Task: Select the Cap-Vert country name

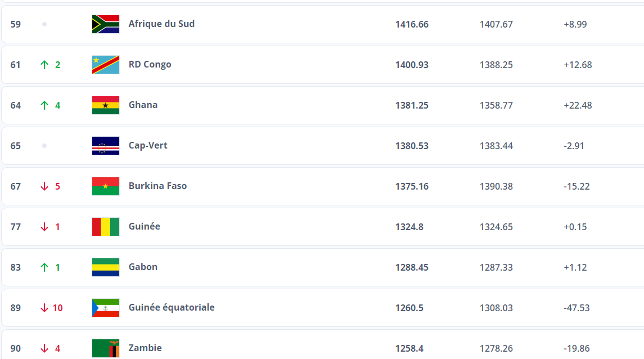Action: click(148, 146)
